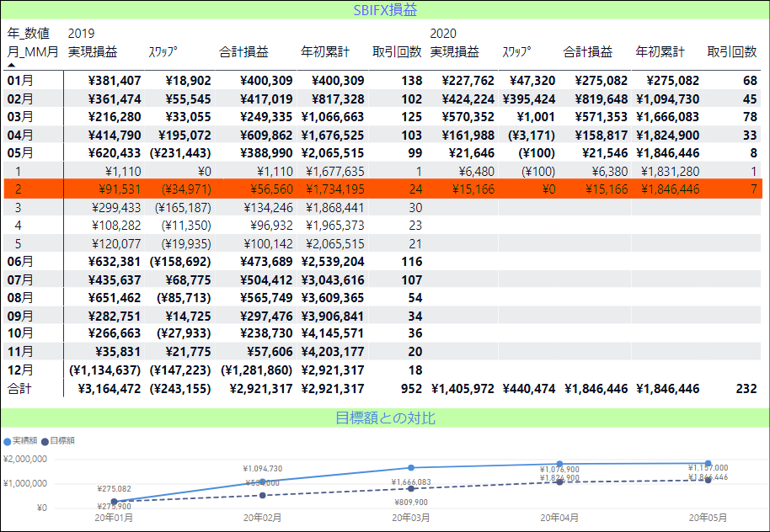This screenshot has height=532, width=770.
Task: Click the 年初累計 header under 2020
Action: point(660,51)
